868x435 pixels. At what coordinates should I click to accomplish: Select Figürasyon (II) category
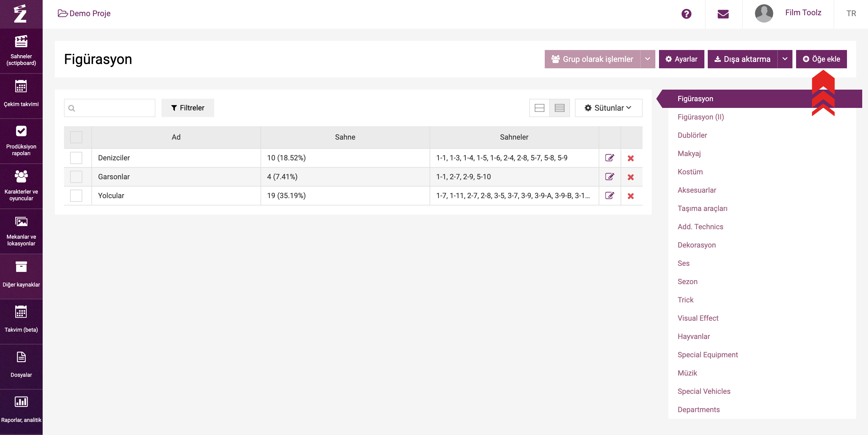701,117
